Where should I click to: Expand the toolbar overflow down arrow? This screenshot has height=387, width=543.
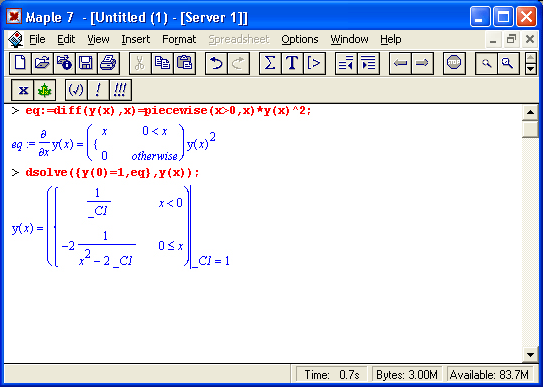(x=531, y=69)
